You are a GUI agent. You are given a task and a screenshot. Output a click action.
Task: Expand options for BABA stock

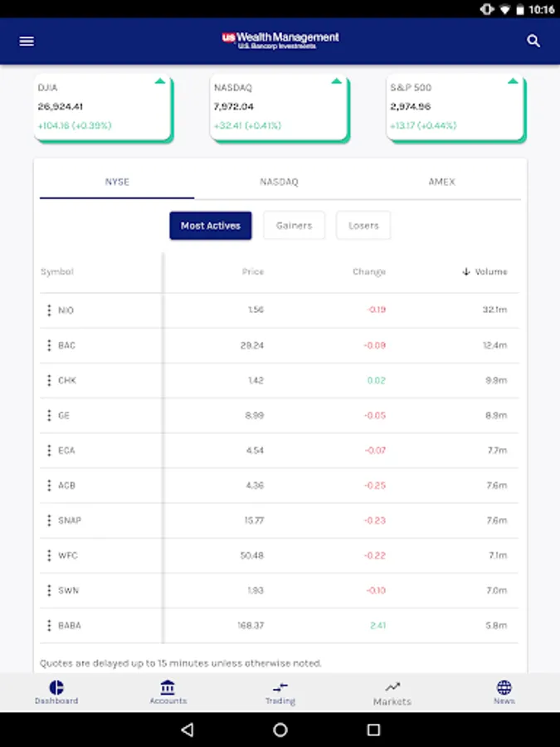click(49, 625)
